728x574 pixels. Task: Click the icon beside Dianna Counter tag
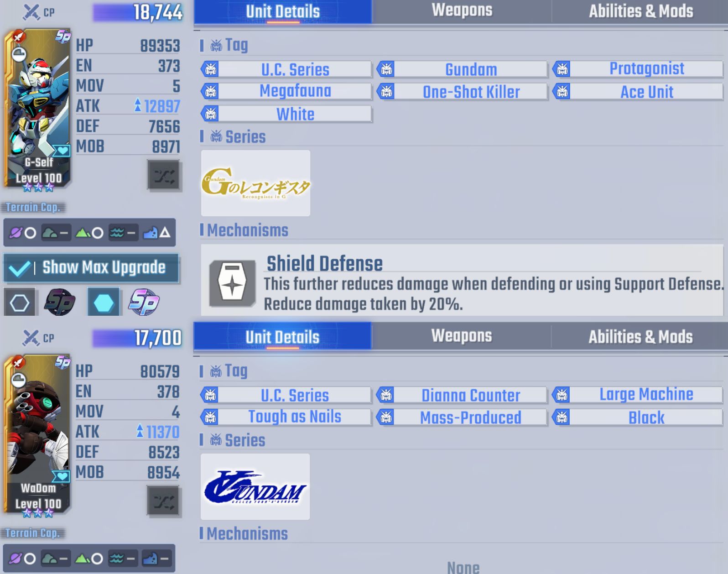pyautogui.click(x=386, y=395)
